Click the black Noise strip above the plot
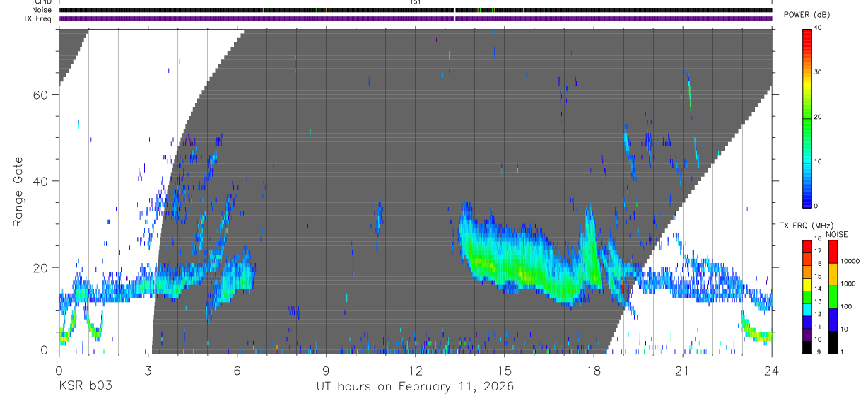This screenshot has height=401, width=868. [416, 10]
